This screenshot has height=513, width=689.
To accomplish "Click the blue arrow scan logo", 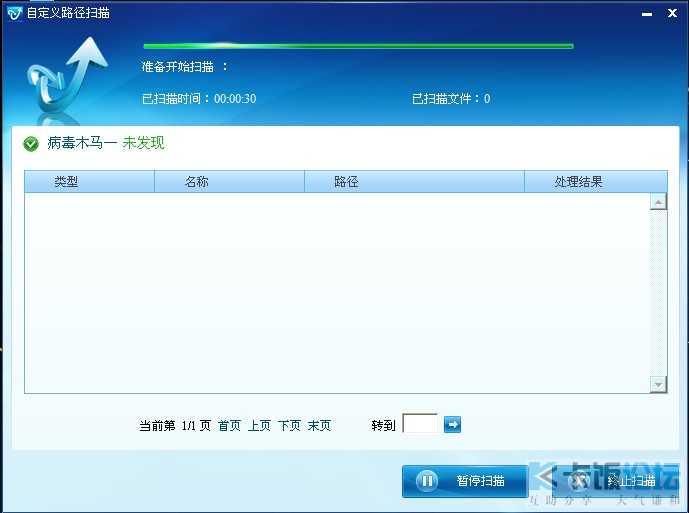I will 66,77.
